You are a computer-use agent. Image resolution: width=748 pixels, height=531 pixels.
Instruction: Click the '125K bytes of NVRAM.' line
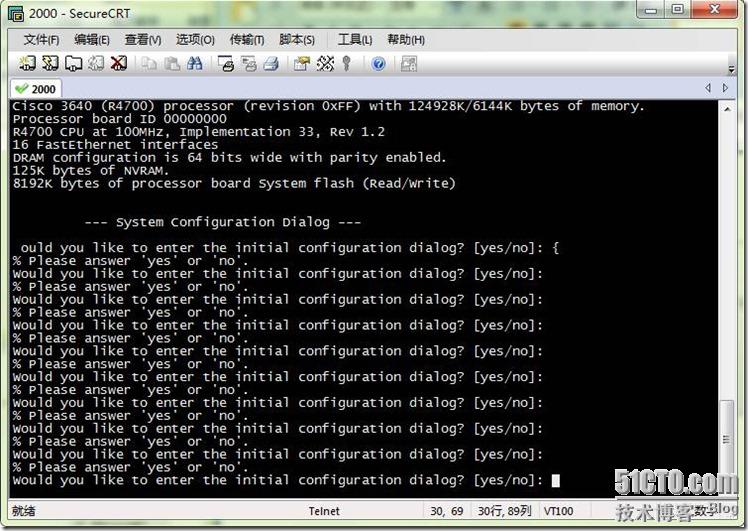click(91, 171)
